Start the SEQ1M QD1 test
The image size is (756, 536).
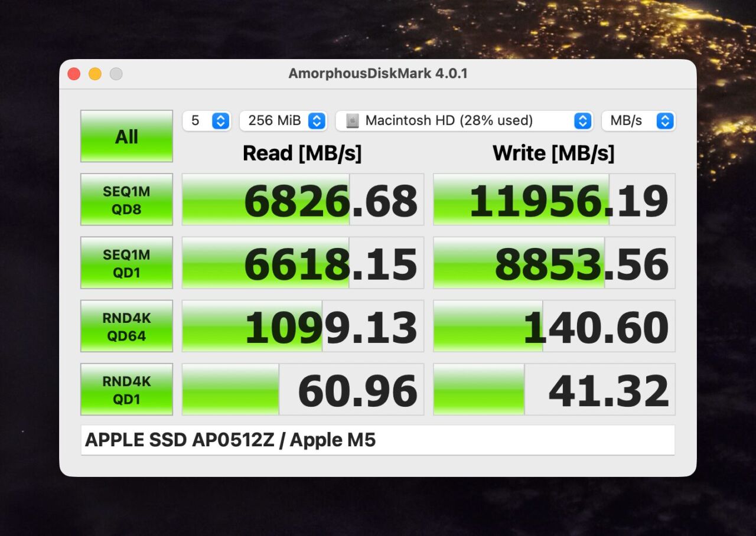click(x=126, y=263)
